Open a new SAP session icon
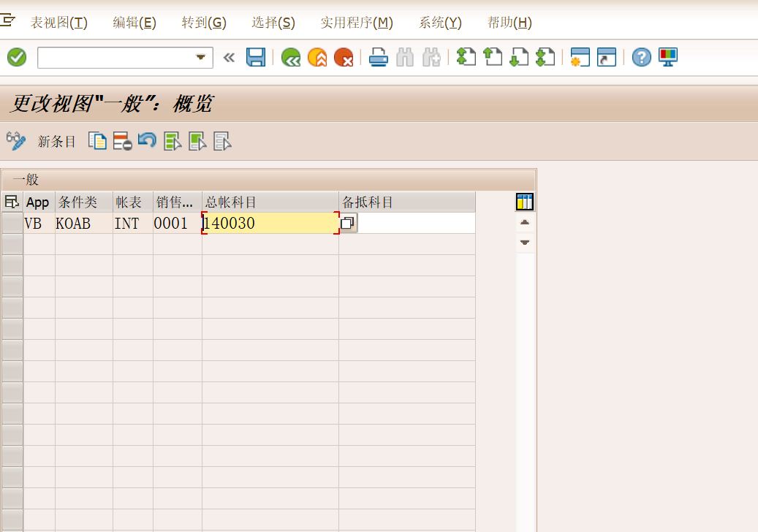Viewport: 758px width, 532px height. point(580,57)
